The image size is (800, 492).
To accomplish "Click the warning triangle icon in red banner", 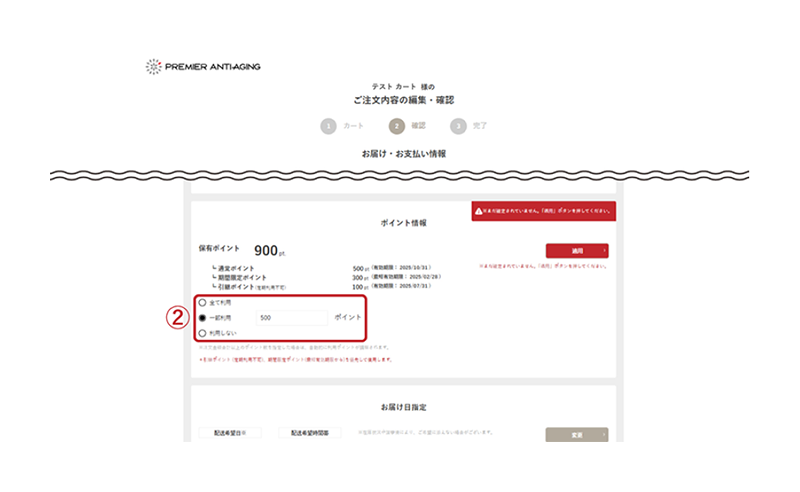I will coord(479,211).
